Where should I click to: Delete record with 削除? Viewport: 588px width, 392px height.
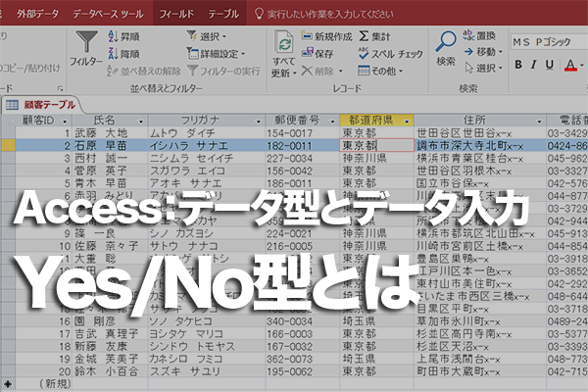318,71
